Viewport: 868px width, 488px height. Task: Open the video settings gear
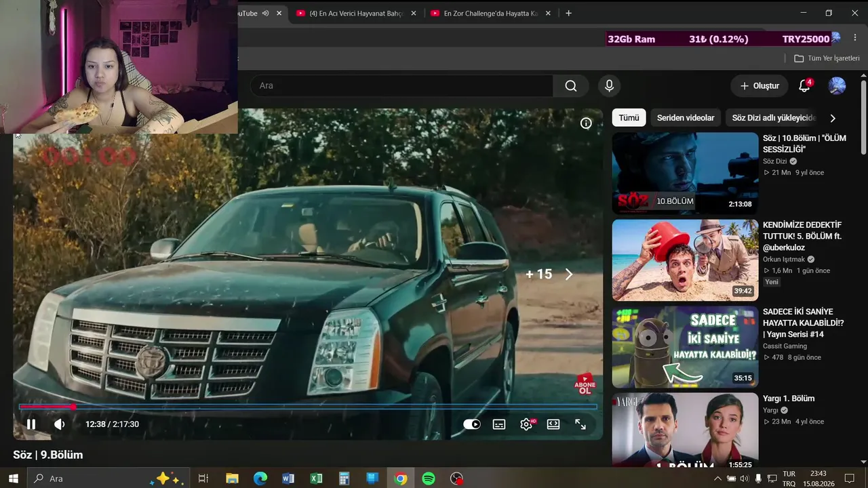coord(526,424)
